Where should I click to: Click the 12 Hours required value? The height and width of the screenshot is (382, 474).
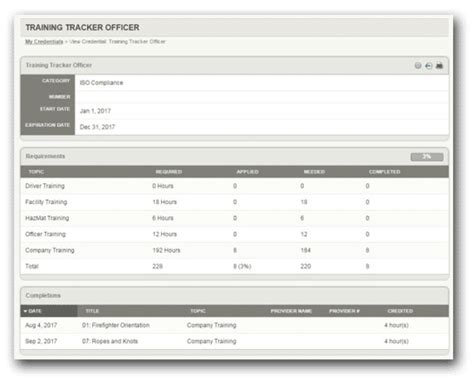coord(164,234)
